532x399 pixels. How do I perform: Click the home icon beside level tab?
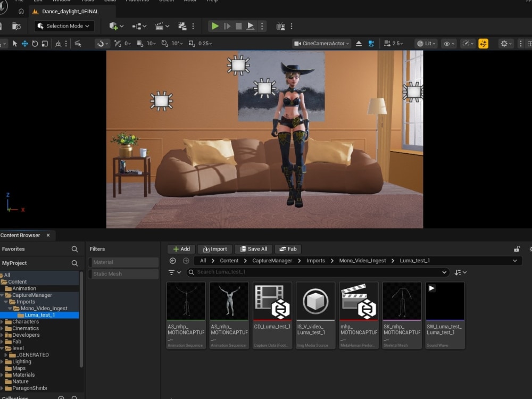click(x=21, y=12)
